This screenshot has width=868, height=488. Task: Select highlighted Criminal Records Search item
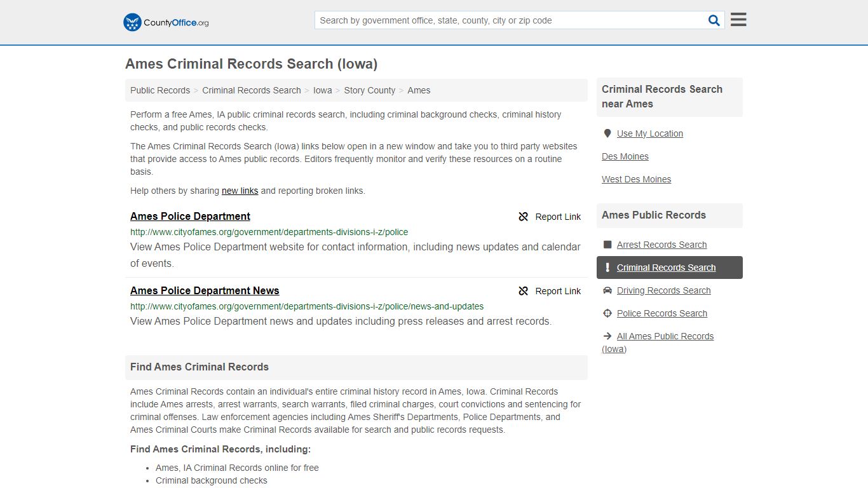(670, 268)
